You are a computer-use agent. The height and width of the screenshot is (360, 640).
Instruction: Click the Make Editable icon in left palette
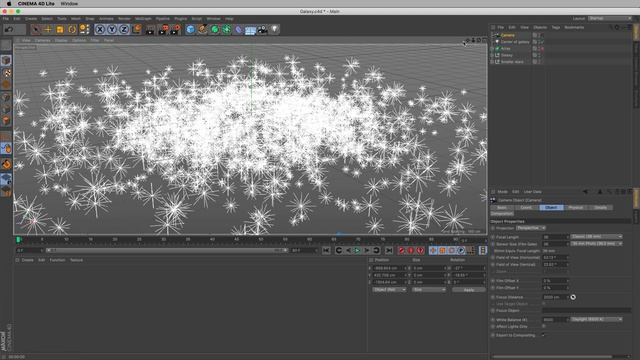tap(6, 44)
